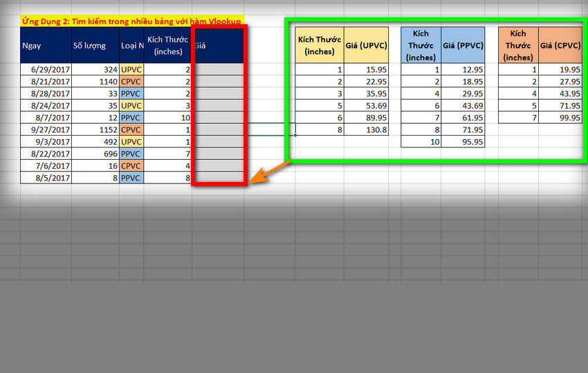Click the orange Kích Thước header in CPVC table
Viewport: 588px width, 373px height.
click(518, 46)
